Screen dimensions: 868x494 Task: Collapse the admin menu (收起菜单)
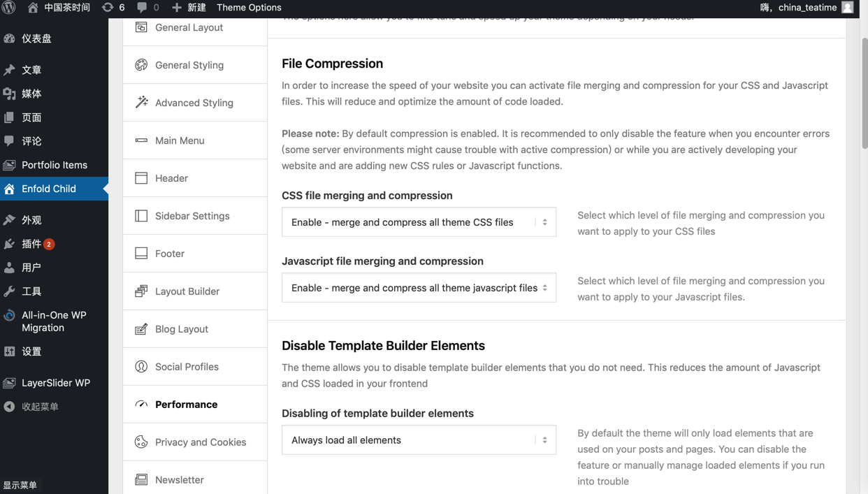pyautogui.click(x=40, y=407)
